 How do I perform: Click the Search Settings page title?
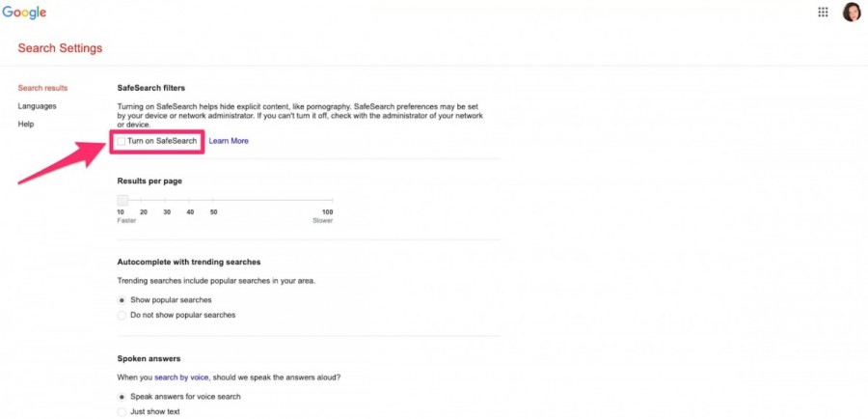pyautogui.click(x=60, y=48)
